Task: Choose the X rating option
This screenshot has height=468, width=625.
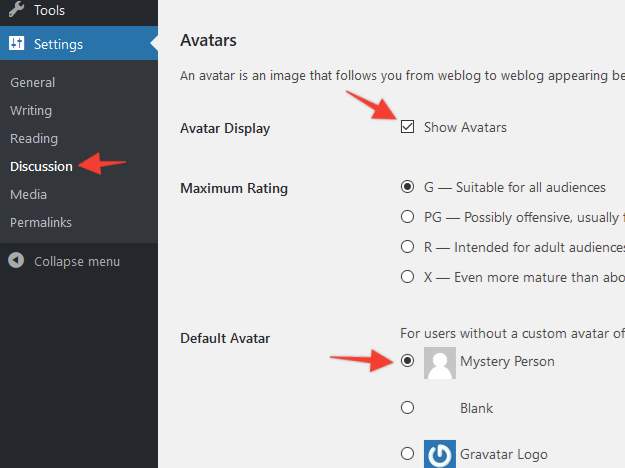Action: pos(407,277)
